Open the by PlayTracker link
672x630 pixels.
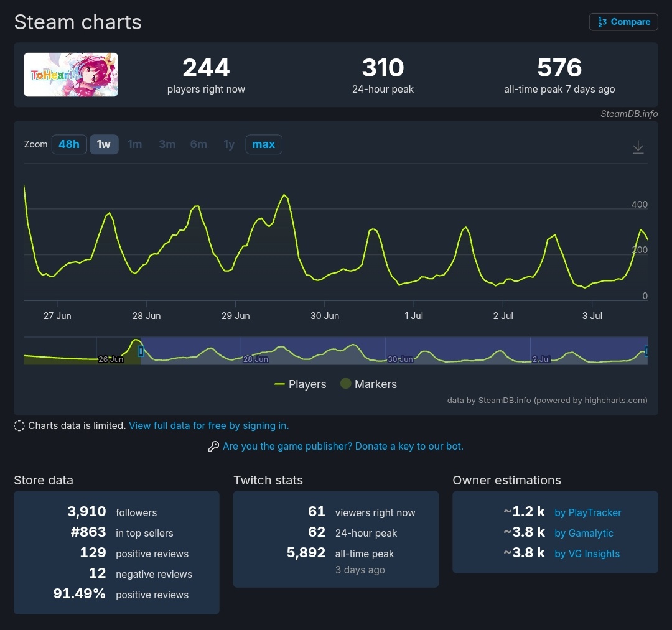[587, 512]
